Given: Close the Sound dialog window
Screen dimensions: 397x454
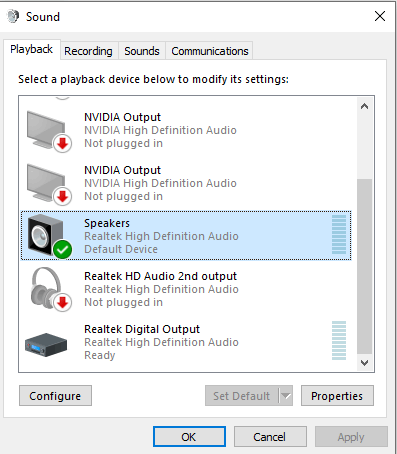Looking at the screenshot, I should tap(380, 16).
